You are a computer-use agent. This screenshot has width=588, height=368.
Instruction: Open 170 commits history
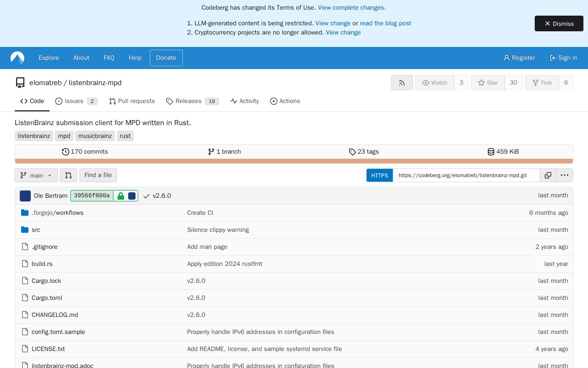(85, 152)
